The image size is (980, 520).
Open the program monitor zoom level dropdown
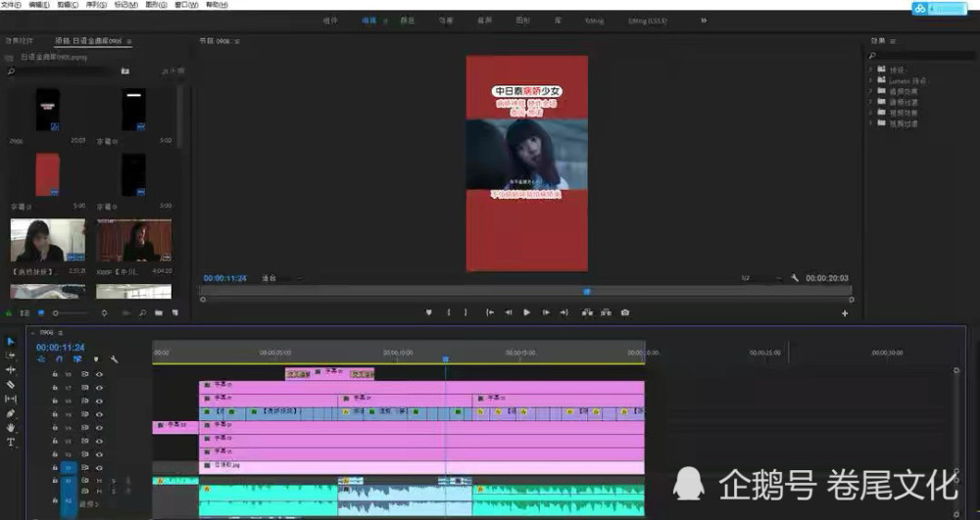[282, 278]
